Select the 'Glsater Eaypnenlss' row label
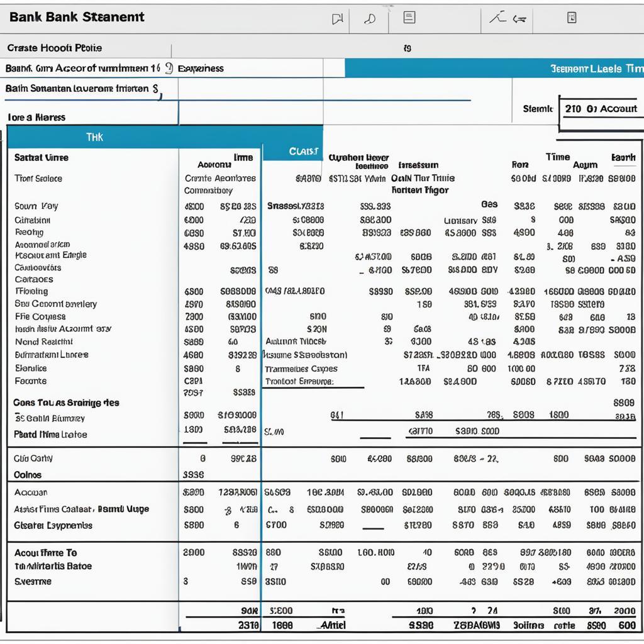Screen dimensions: 644x644 (53, 525)
